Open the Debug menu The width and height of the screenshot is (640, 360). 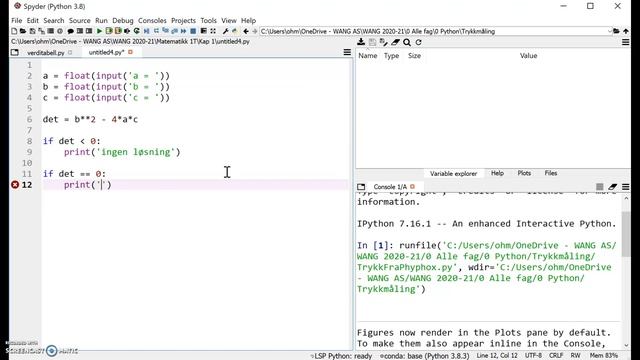coord(123,20)
